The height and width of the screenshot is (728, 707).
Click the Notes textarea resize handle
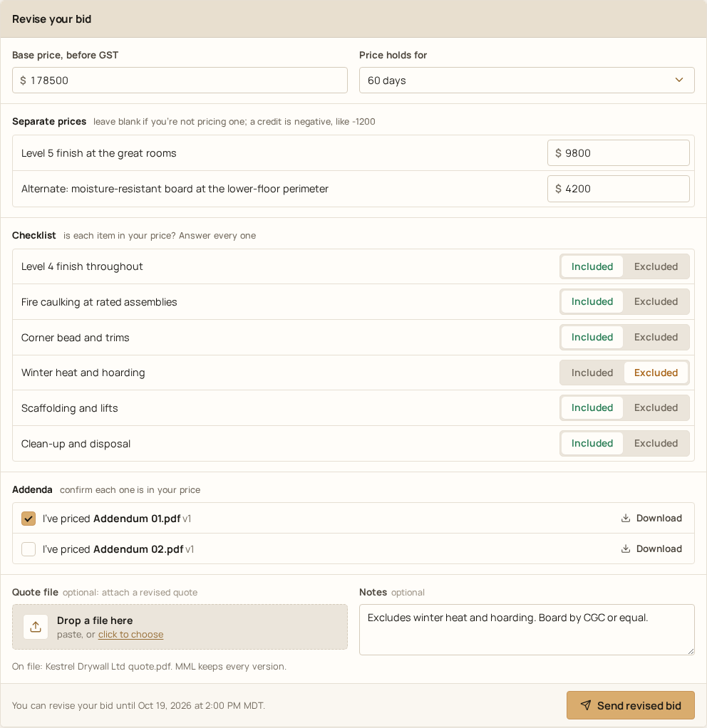(691, 651)
